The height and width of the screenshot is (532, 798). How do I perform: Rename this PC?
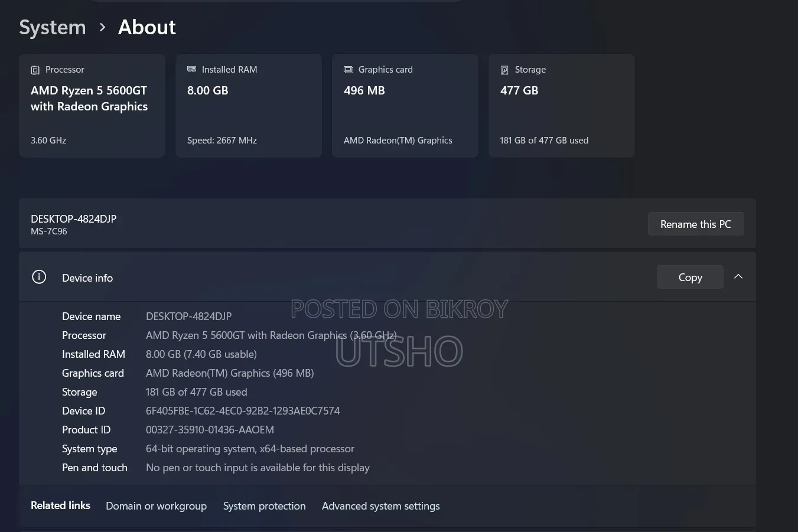click(696, 224)
